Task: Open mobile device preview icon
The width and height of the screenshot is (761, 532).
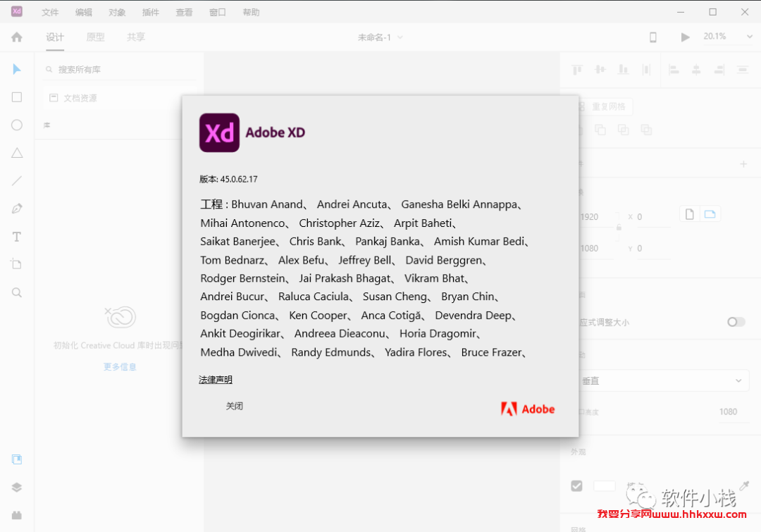Action: (652, 37)
